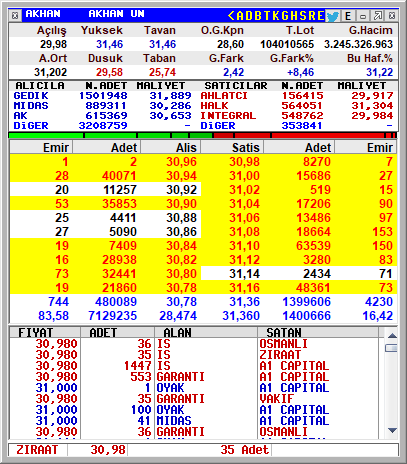Click ZIRAAT in the bottom status bar
Image resolution: width=407 pixels, height=464 pixels.
point(37,450)
